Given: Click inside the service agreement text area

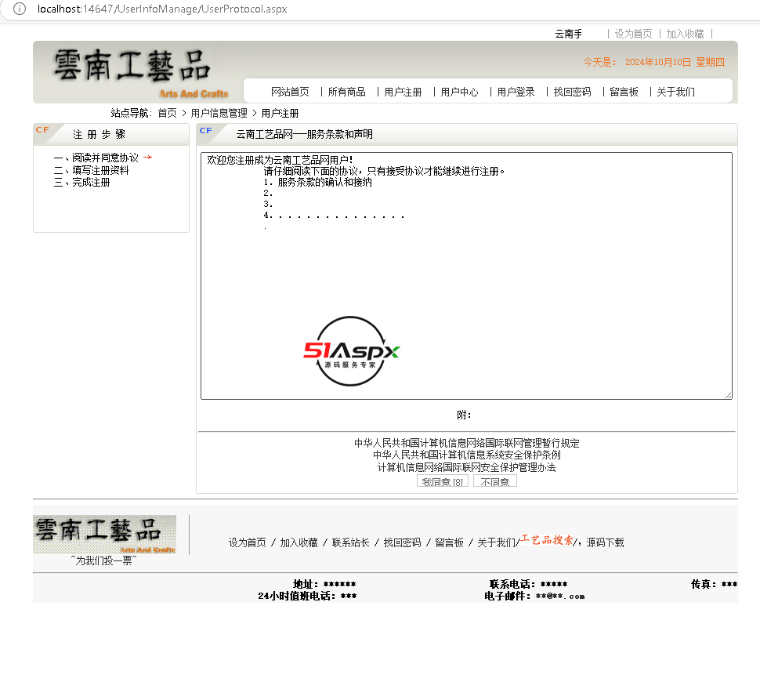Looking at the screenshot, I should tap(466, 276).
